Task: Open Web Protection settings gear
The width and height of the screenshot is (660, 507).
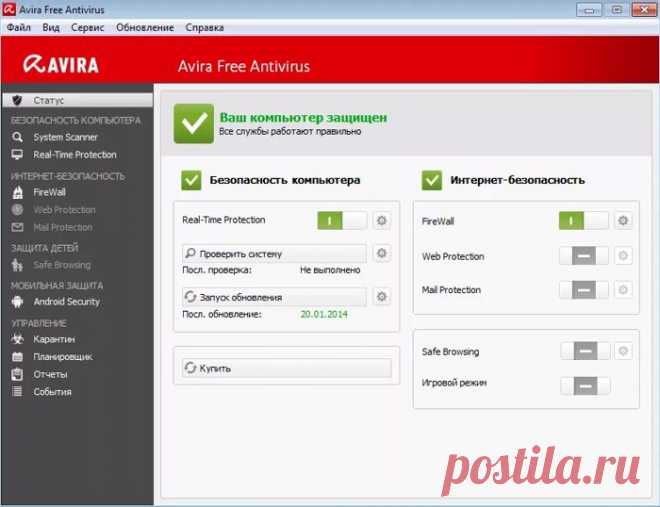Action: (623, 256)
